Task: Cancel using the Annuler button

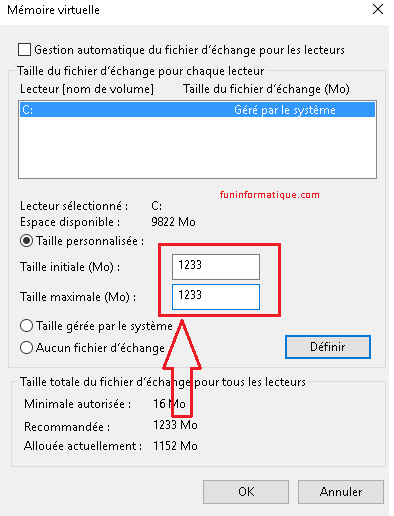Action: (x=341, y=492)
